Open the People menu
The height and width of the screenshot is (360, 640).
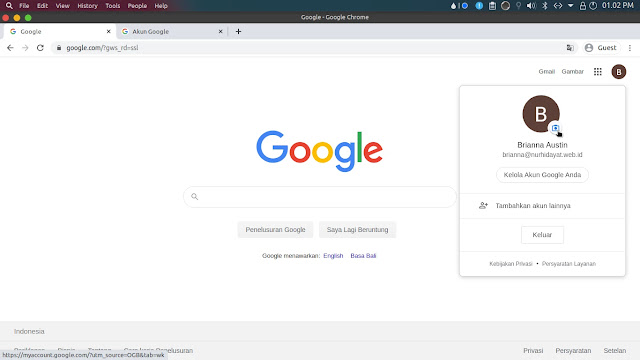coord(137,6)
